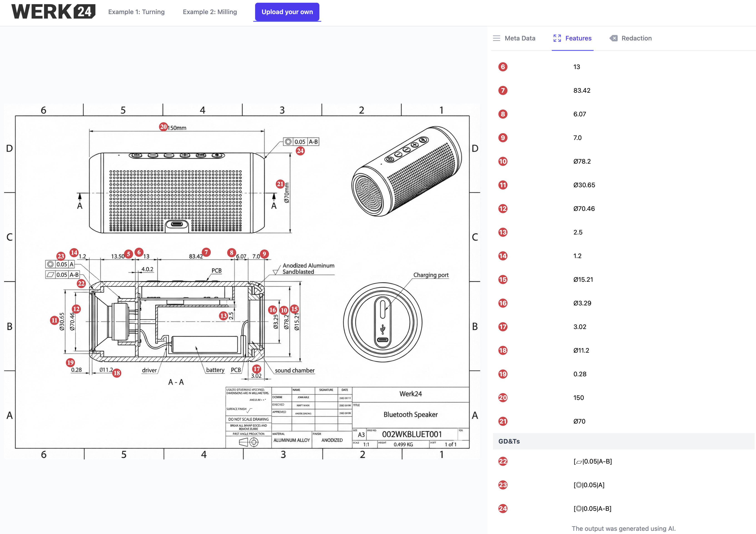Click marker 20 on the drawing
Image resolution: width=756 pixels, height=534 pixels.
(163, 127)
